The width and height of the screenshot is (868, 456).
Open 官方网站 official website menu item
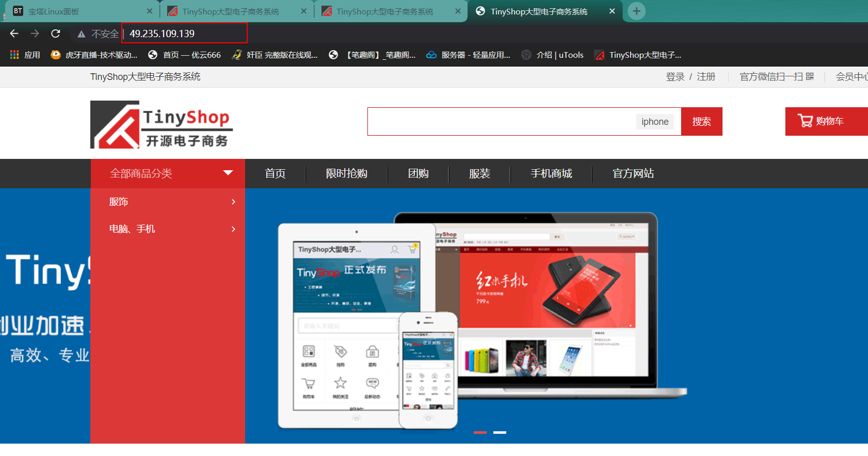coord(633,173)
